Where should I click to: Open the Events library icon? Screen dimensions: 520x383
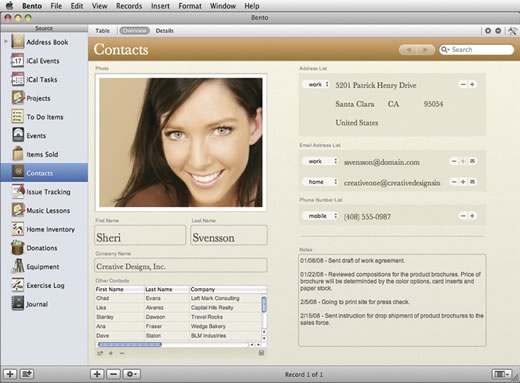point(17,135)
